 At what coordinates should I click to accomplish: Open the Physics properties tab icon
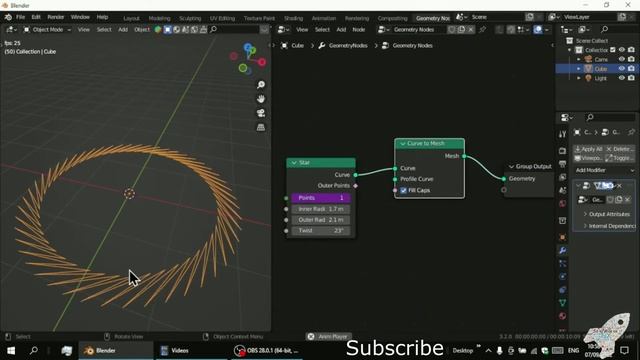click(562, 276)
